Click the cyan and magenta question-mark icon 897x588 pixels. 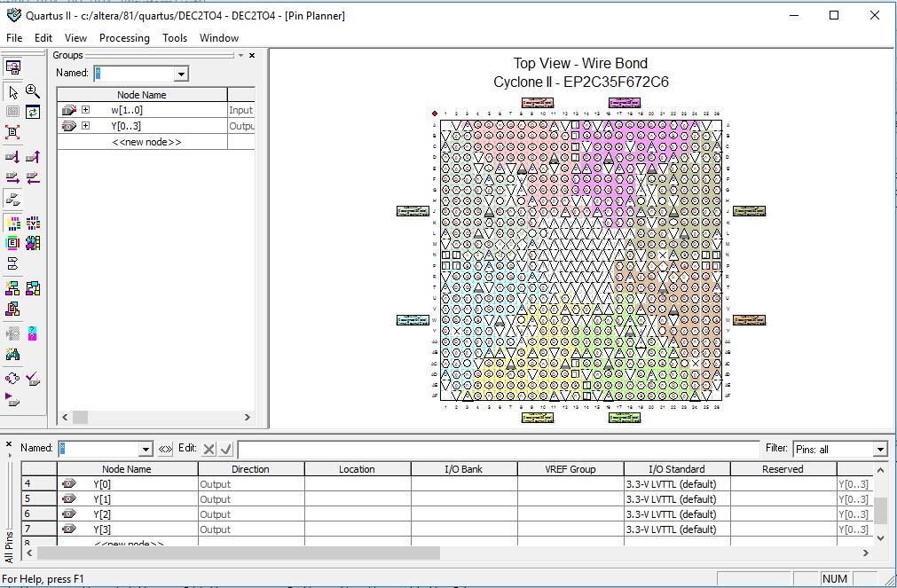(33, 333)
